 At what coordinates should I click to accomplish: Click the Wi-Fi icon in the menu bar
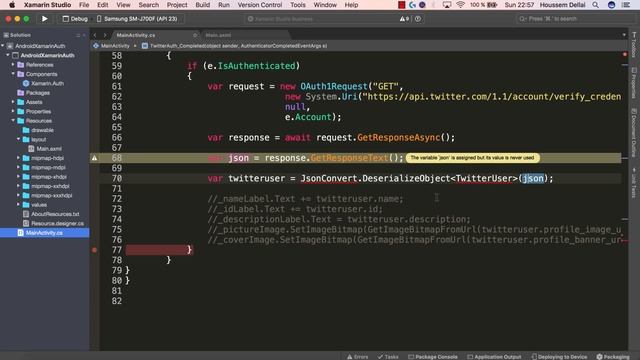[x=460, y=5]
